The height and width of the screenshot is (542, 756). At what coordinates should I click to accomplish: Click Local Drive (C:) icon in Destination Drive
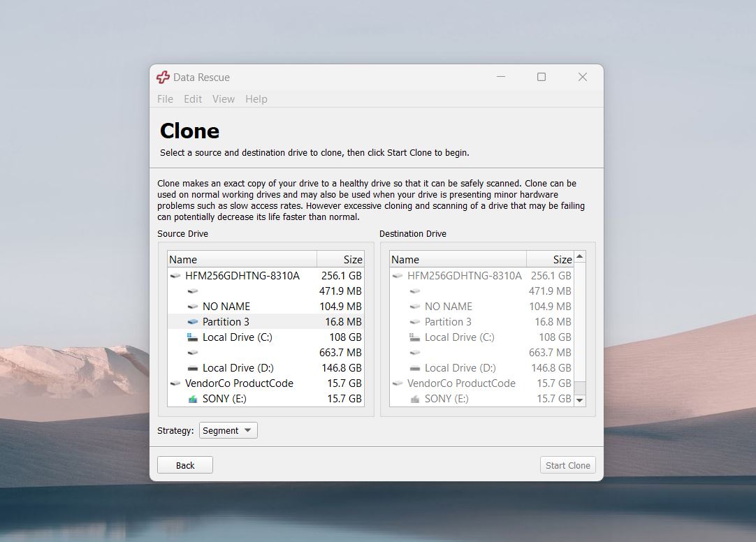tap(414, 337)
